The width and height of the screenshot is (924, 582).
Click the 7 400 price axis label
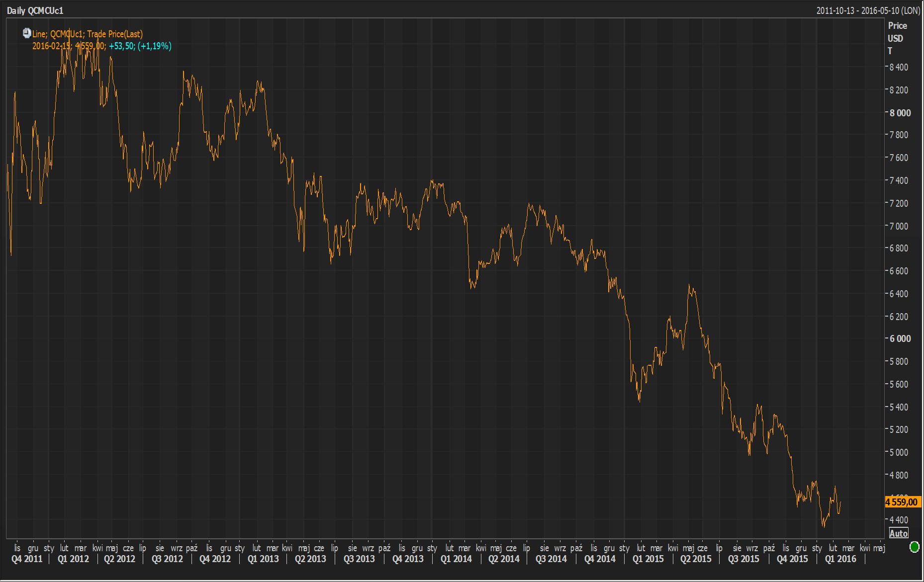coord(899,180)
